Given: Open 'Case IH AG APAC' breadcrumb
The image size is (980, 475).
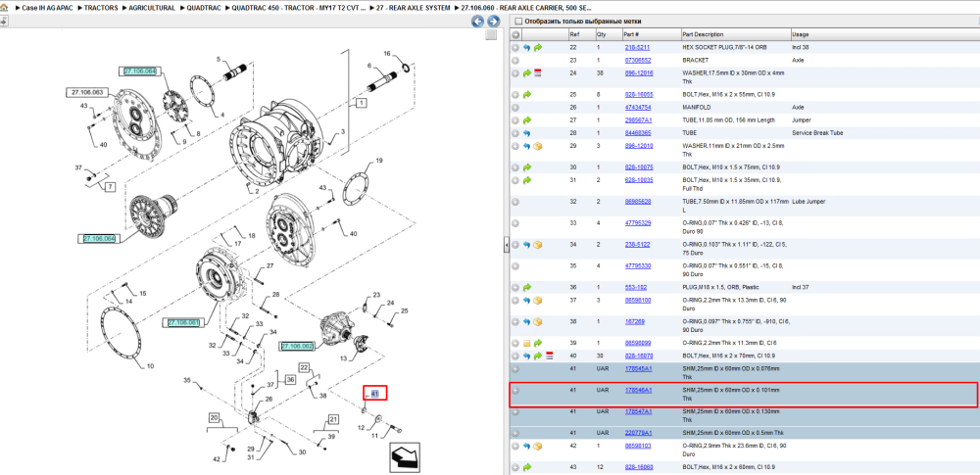Looking at the screenshot, I should pos(46,8).
